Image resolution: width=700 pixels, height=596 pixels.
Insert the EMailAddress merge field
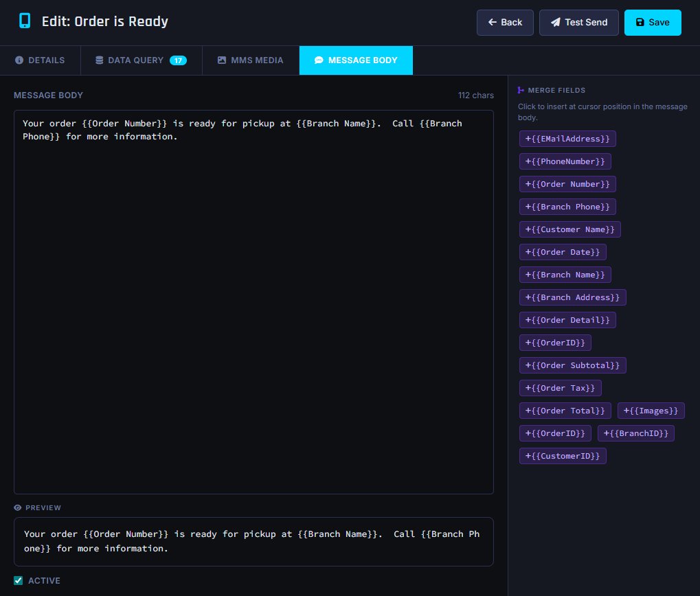click(x=567, y=139)
